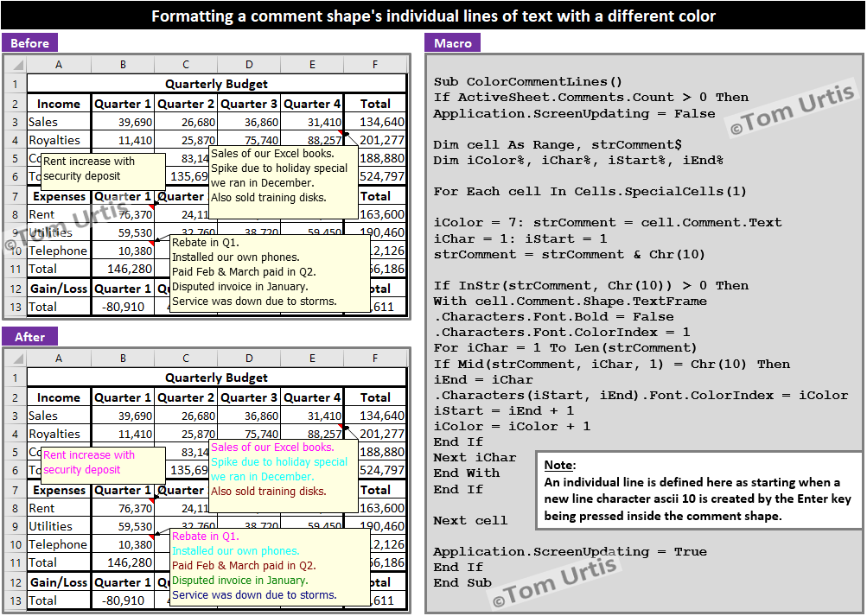Click the Expenses header in the Before sheet

click(59, 197)
